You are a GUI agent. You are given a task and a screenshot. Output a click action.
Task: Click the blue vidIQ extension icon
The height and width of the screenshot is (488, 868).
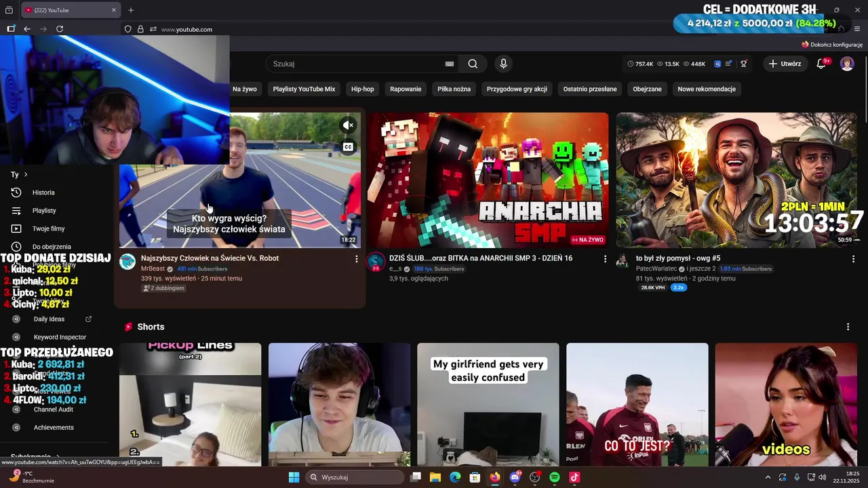(x=717, y=64)
